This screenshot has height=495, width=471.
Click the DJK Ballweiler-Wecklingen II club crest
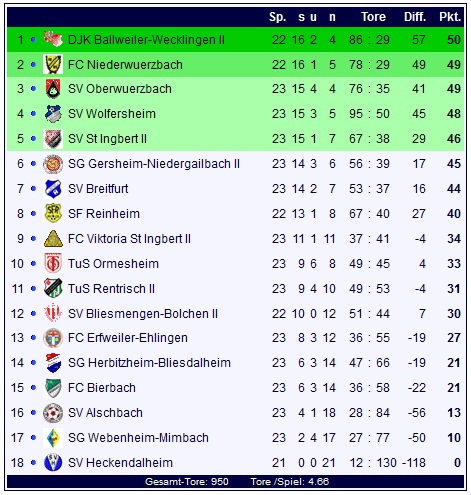(53, 39)
